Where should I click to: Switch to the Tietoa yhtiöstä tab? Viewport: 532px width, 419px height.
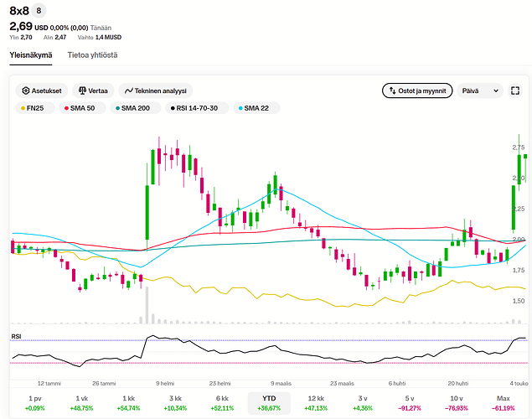(x=93, y=55)
